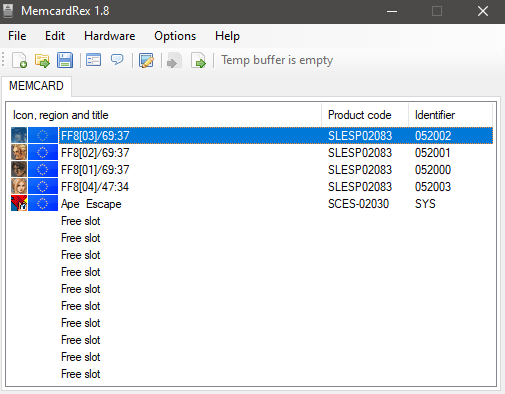Click the Open memory card folder icon
This screenshot has height=394, width=505.
pos(42,60)
